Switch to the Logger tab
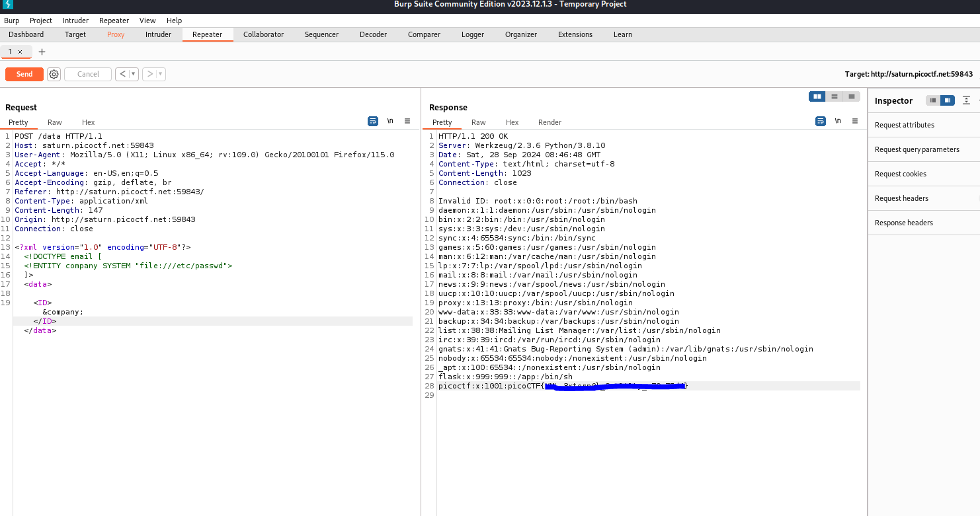Image resolution: width=980 pixels, height=516 pixels. (473, 34)
